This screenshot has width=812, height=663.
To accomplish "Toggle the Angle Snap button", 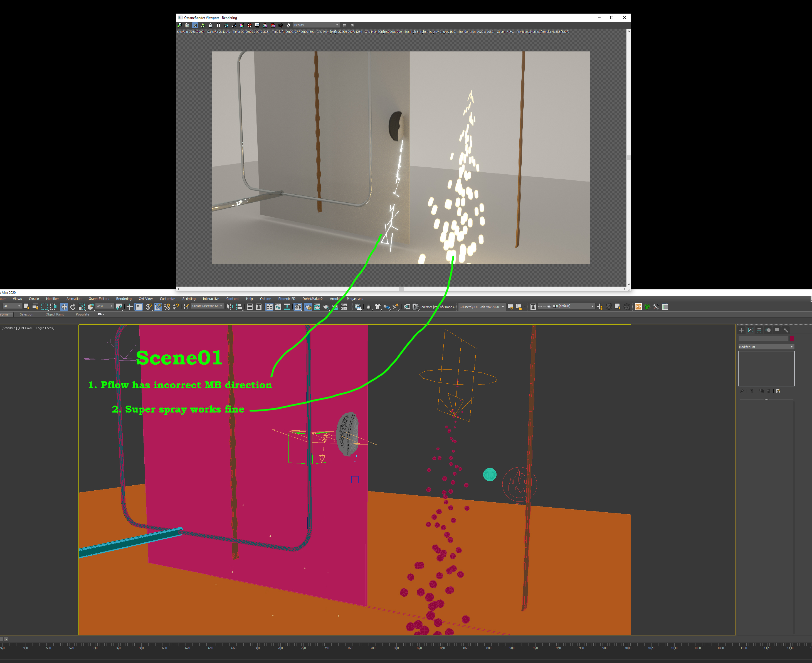I will [x=158, y=307].
